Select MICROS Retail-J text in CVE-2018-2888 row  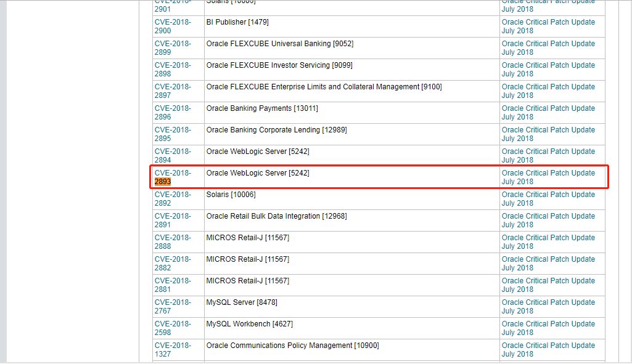[247, 238]
